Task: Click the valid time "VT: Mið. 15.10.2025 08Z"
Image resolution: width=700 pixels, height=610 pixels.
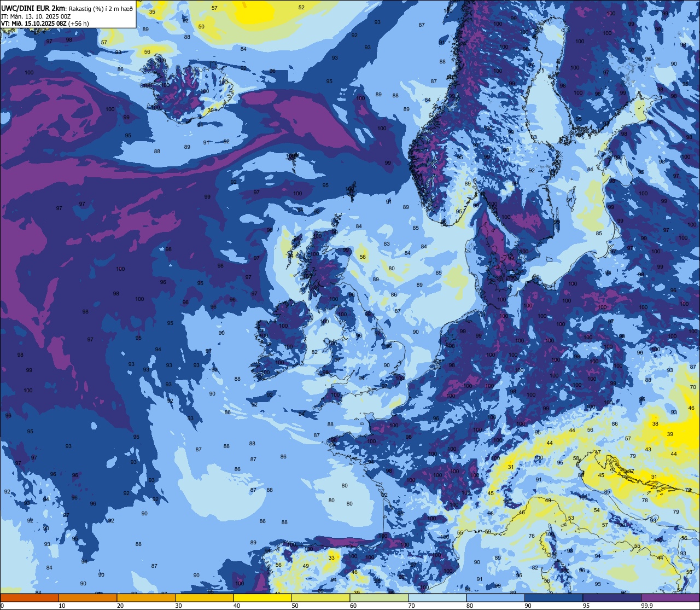Action: click(x=35, y=24)
